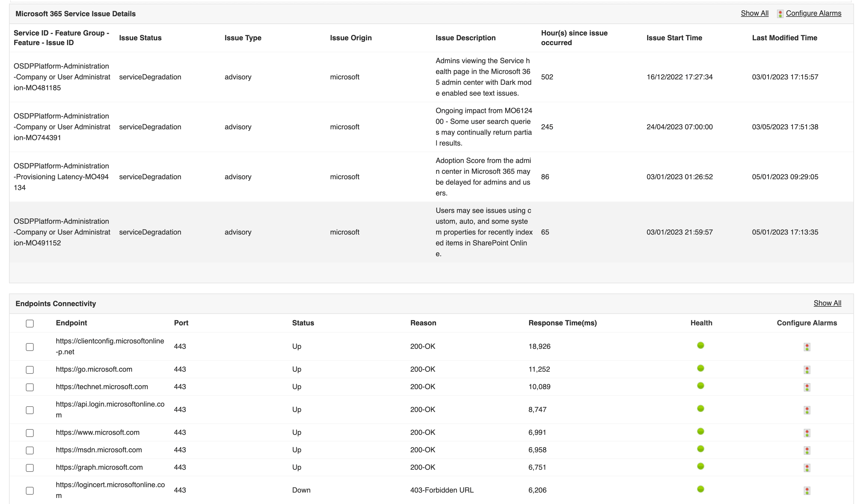Check the box for clientconfig.microsoftonline-p.net

pyautogui.click(x=30, y=347)
